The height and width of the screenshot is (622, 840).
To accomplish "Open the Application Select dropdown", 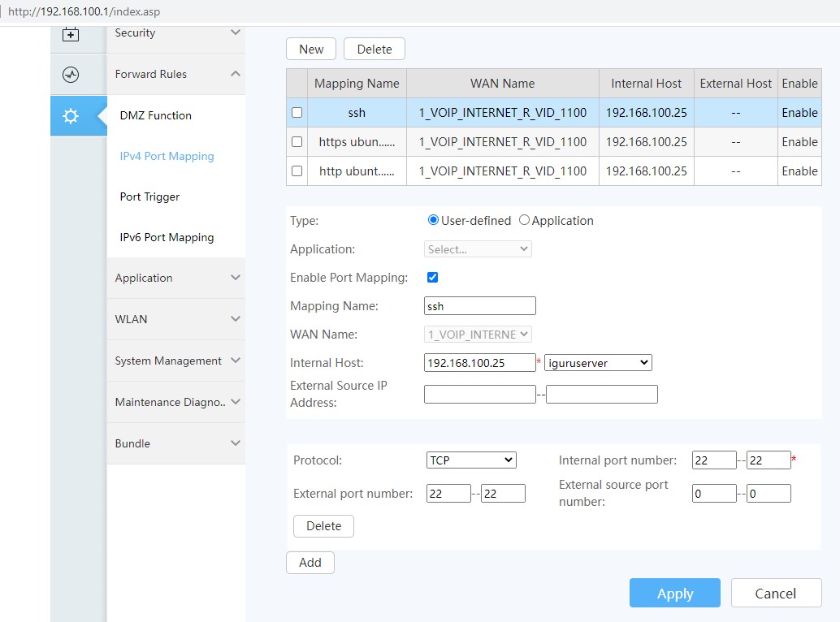I will click(478, 249).
